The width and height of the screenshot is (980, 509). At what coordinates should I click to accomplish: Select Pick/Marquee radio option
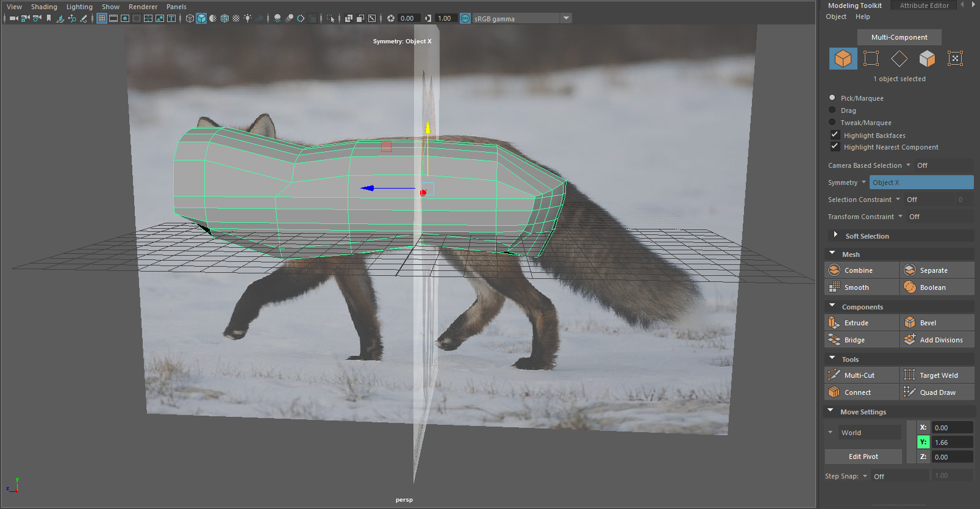coord(832,98)
